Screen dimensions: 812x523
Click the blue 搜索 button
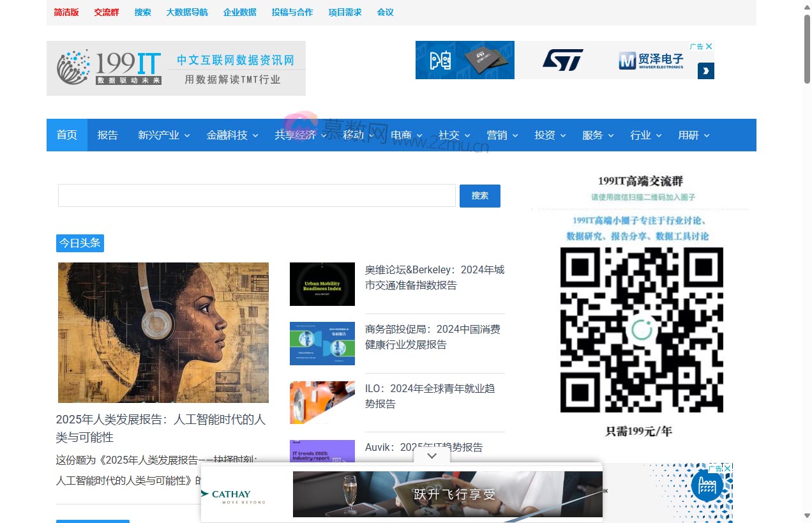point(479,196)
